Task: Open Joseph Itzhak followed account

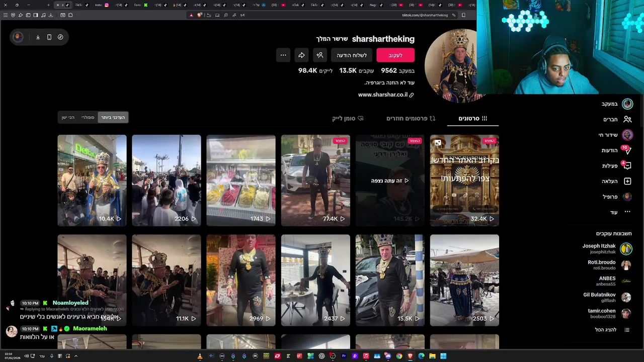Action: point(606,248)
